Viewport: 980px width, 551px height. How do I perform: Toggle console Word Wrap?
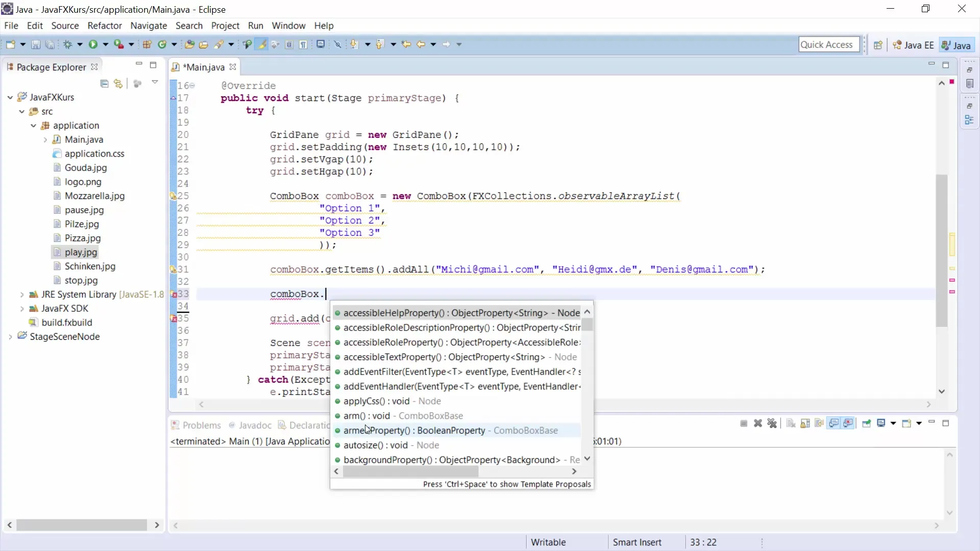click(x=819, y=423)
